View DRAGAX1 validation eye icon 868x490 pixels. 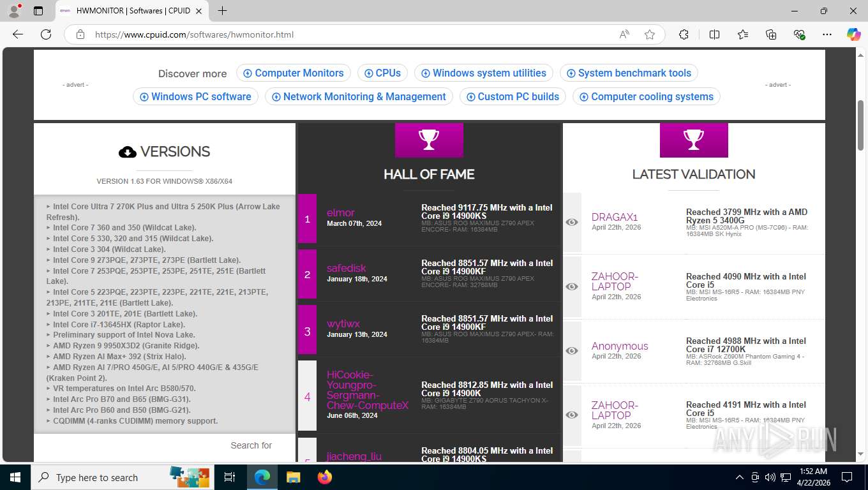(x=572, y=222)
